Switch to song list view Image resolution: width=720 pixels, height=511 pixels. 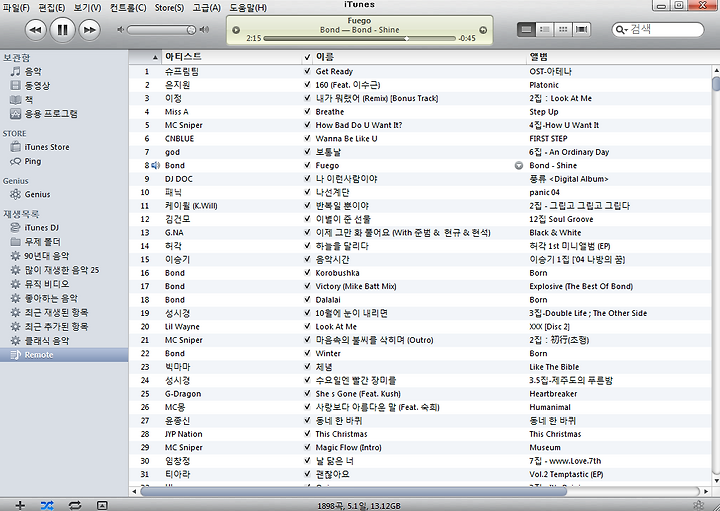point(526,30)
